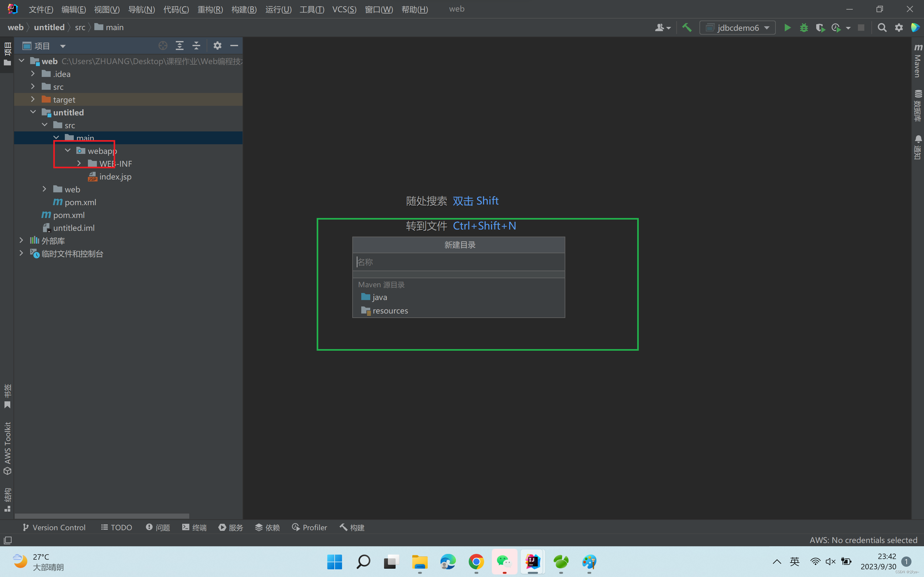Click the 名称 input field in new directory dialog
This screenshot has width=924, height=577.
pyautogui.click(x=459, y=262)
